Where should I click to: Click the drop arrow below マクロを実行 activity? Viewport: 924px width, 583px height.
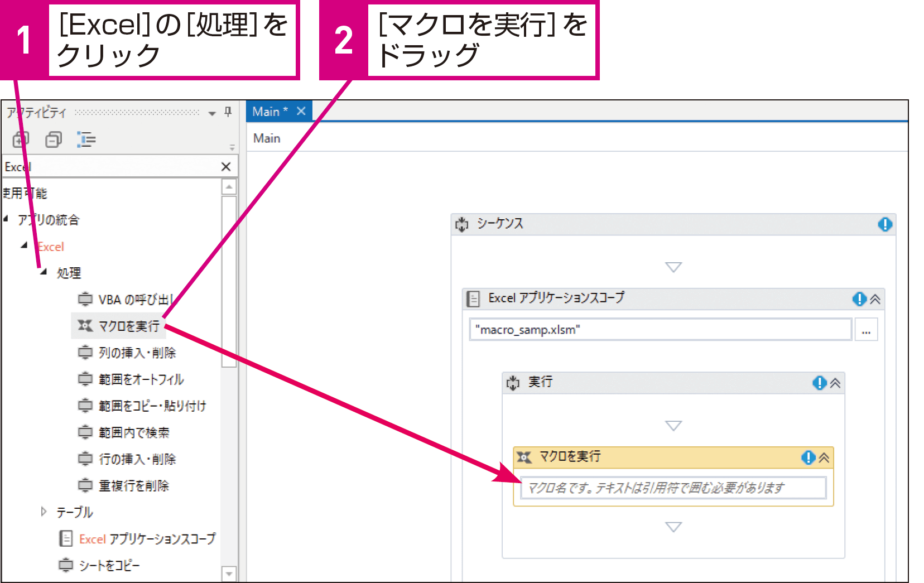click(673, 527)
